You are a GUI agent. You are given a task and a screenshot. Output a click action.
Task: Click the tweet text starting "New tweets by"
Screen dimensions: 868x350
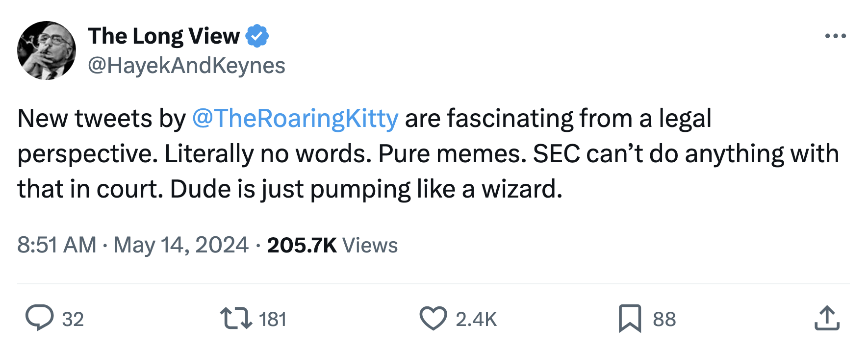pyautogui.click(x=102, y=119)
